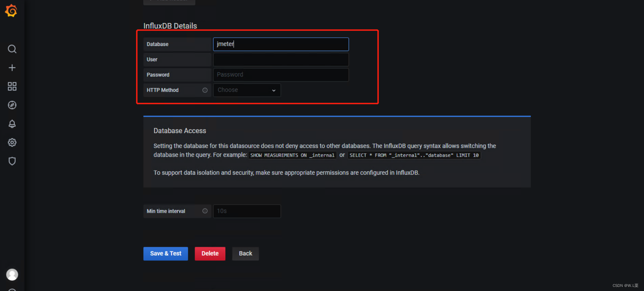Open the search icon in sidebar
Viewport: 644px width, 291px height.
[12, 49]
